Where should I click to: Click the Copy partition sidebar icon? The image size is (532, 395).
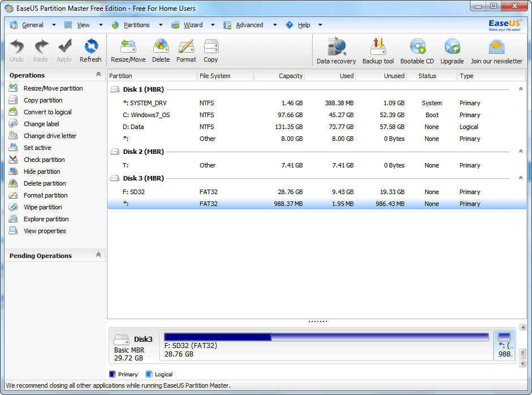coord(13,100)
